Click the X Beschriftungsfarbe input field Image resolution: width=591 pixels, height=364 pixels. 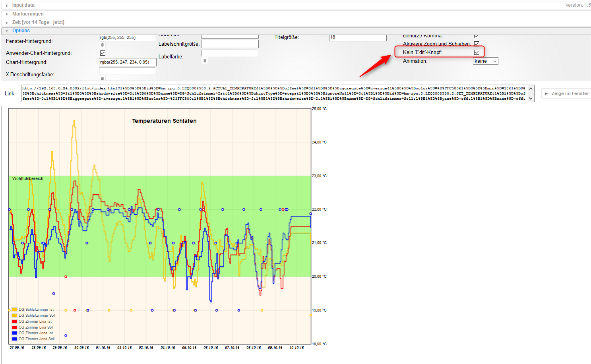pyautogui.click(x=127, y=71)
